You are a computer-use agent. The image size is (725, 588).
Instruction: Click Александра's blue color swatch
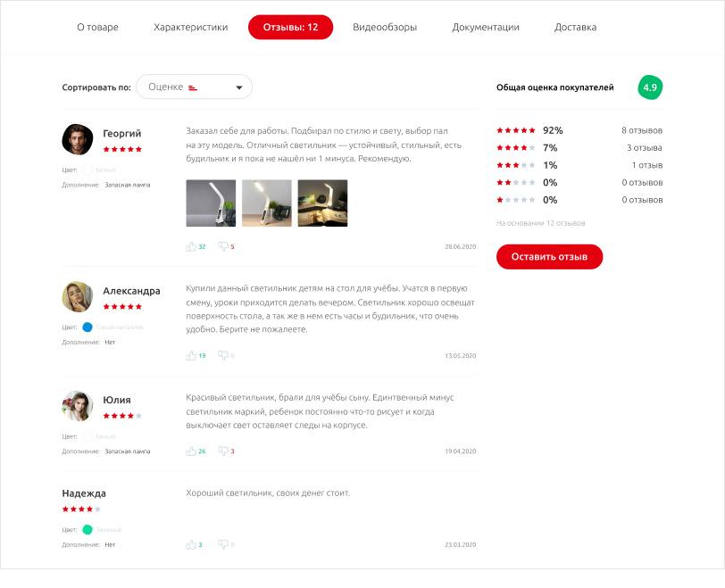[87, 327]
